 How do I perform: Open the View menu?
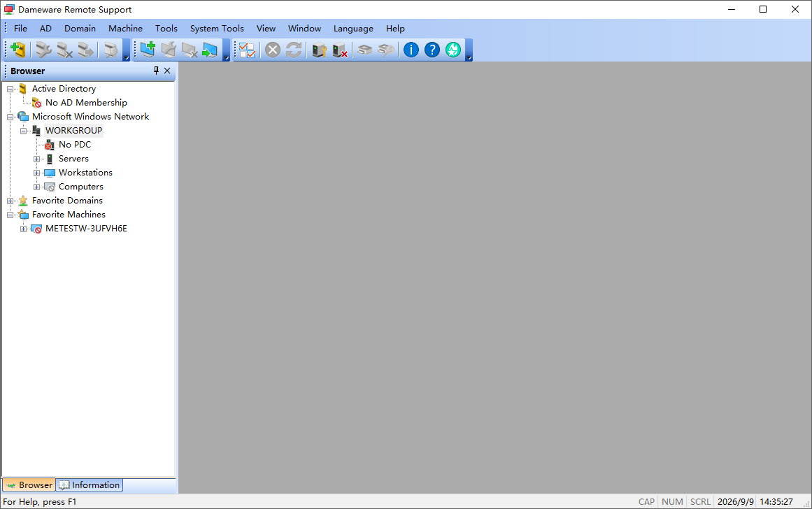[266, 29]
